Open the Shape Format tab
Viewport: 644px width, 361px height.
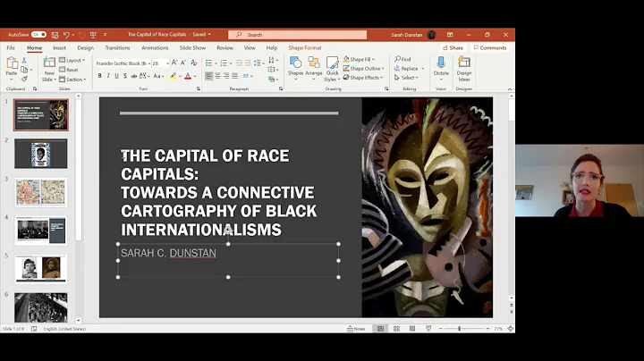click(305, 48)
